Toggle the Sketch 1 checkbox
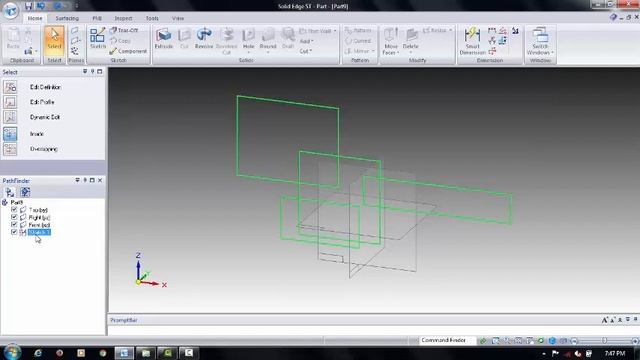This screenshot has width=640, height=360. pos(14,232)
